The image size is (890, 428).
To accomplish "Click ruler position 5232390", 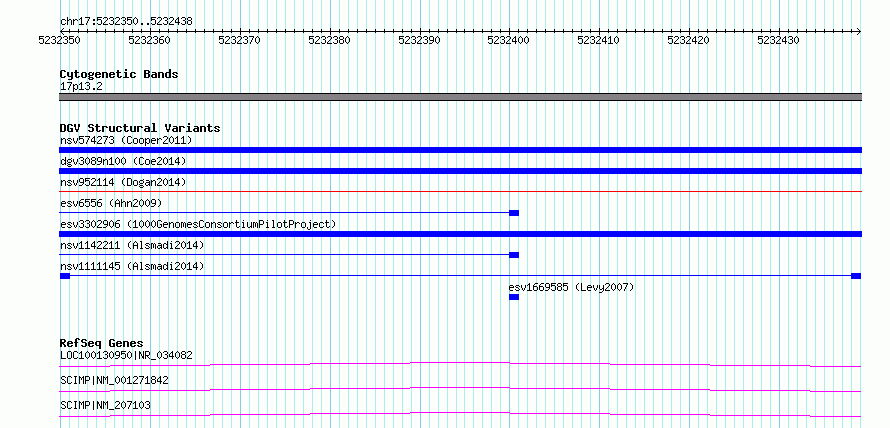I will [419, 40].
